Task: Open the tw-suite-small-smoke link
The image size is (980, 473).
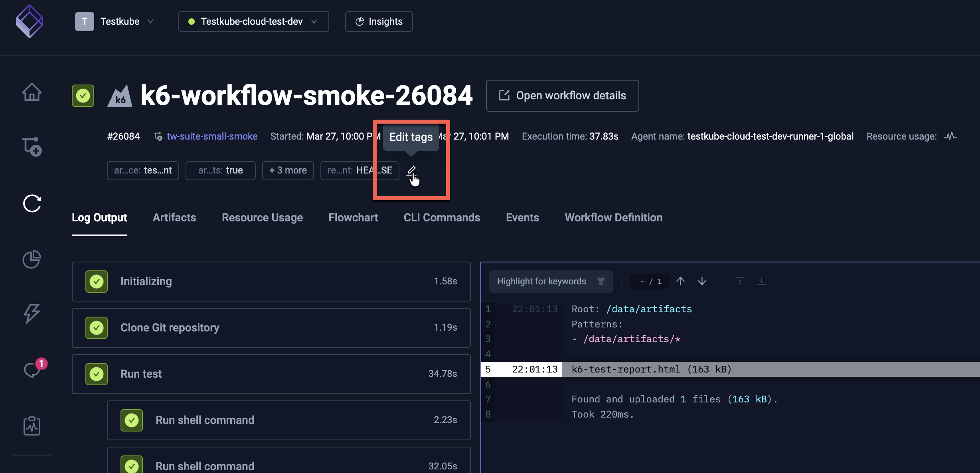Action: (x=212, y=136)
